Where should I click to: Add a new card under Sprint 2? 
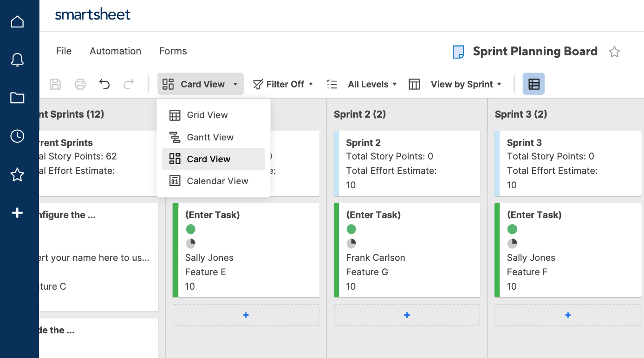click(407, 315)
